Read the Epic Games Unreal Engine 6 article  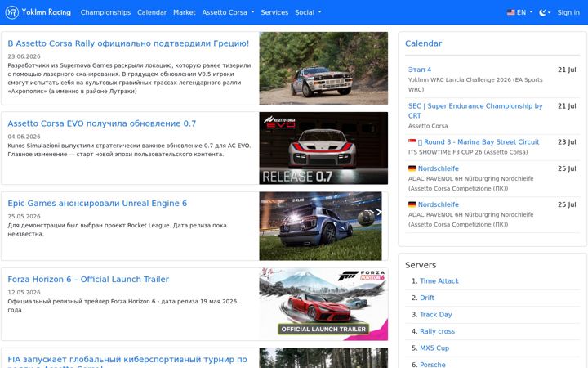(x=97, y=203)
